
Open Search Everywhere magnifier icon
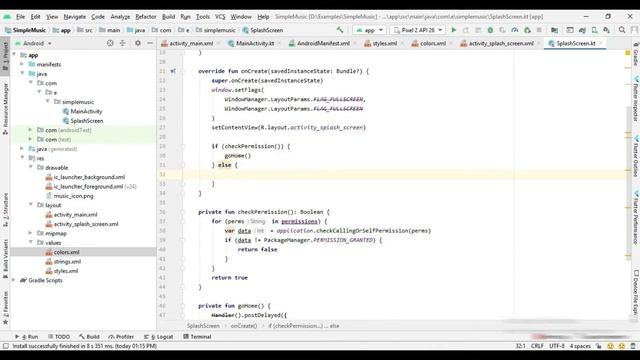click(x=622, y=30)
